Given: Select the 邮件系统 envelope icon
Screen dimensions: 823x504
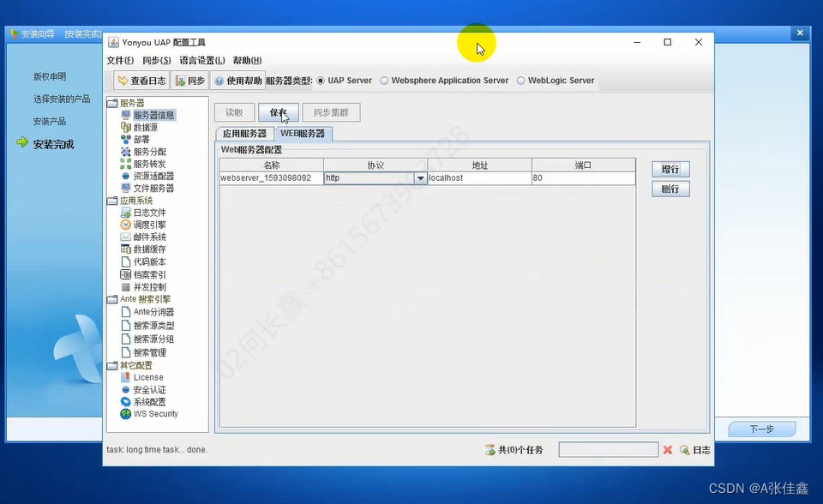Looking at the screenshot, I should [125, 237].
